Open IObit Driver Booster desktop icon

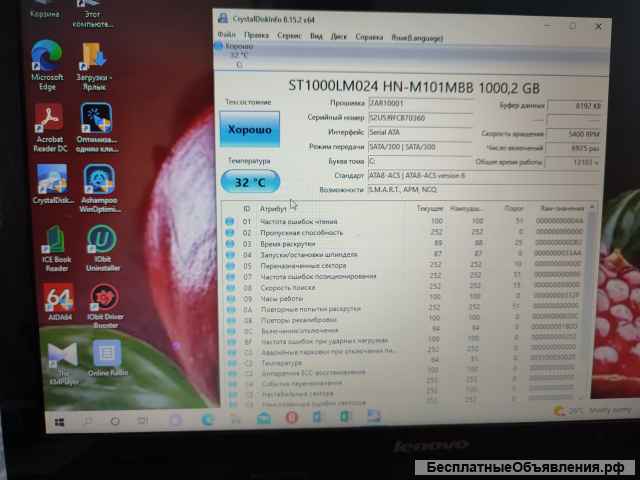(x=105, y=306)
